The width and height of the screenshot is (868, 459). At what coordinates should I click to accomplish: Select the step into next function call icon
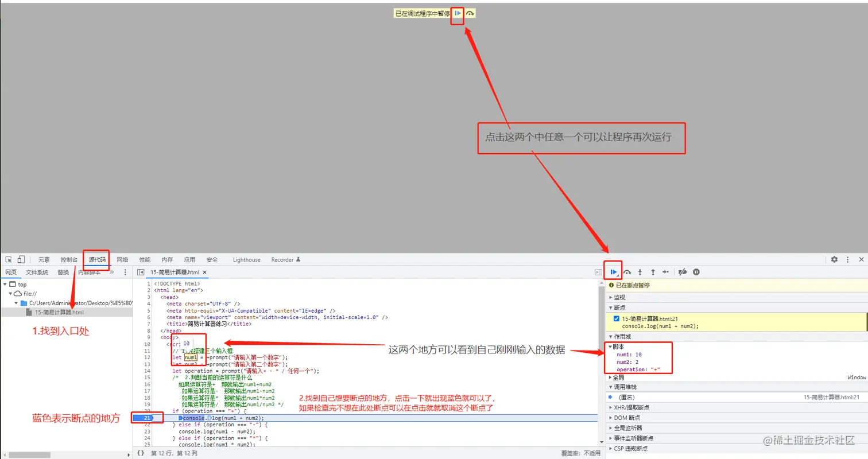click(641, 271)
